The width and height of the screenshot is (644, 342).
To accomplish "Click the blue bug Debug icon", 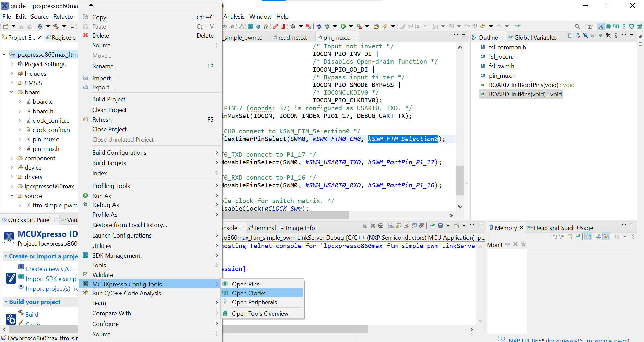I will click(x=319, y=26).
